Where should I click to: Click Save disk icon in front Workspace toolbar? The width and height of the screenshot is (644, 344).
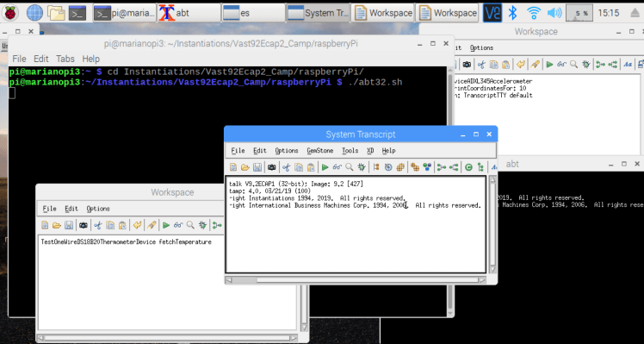click(x=69, y=225)
